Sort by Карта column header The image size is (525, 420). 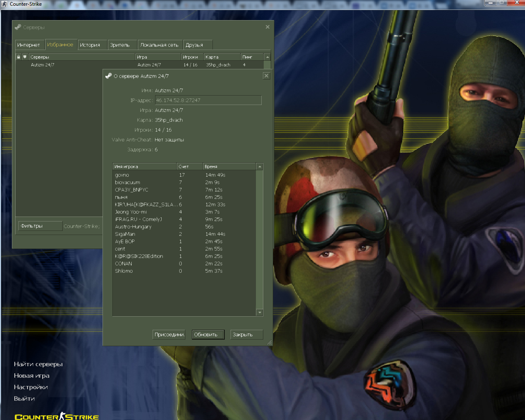click(x=222, y=57)
